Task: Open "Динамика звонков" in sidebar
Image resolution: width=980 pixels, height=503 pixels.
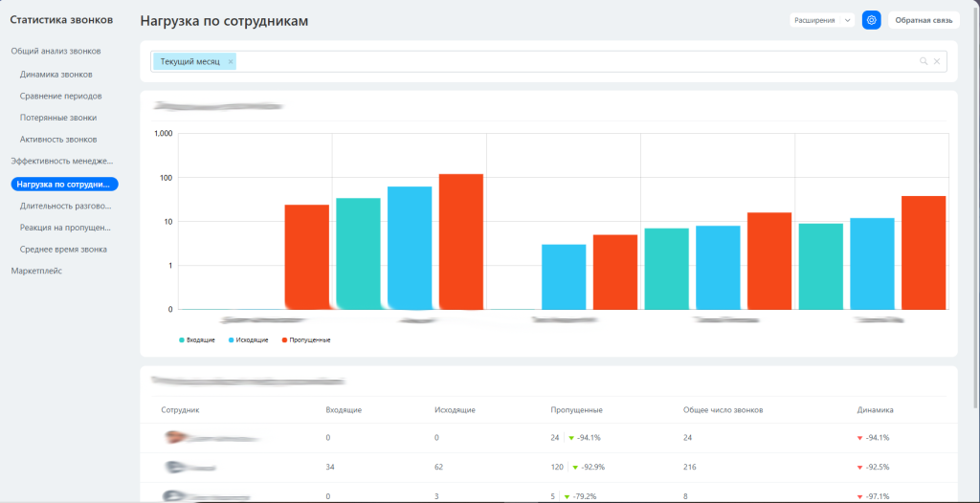Action: [x=56, y=74]
